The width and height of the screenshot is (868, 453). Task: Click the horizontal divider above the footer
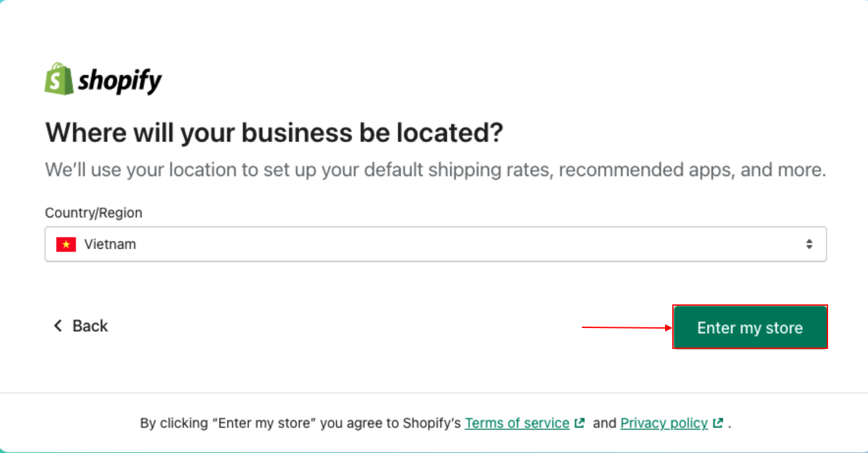(x=434, y=393)
